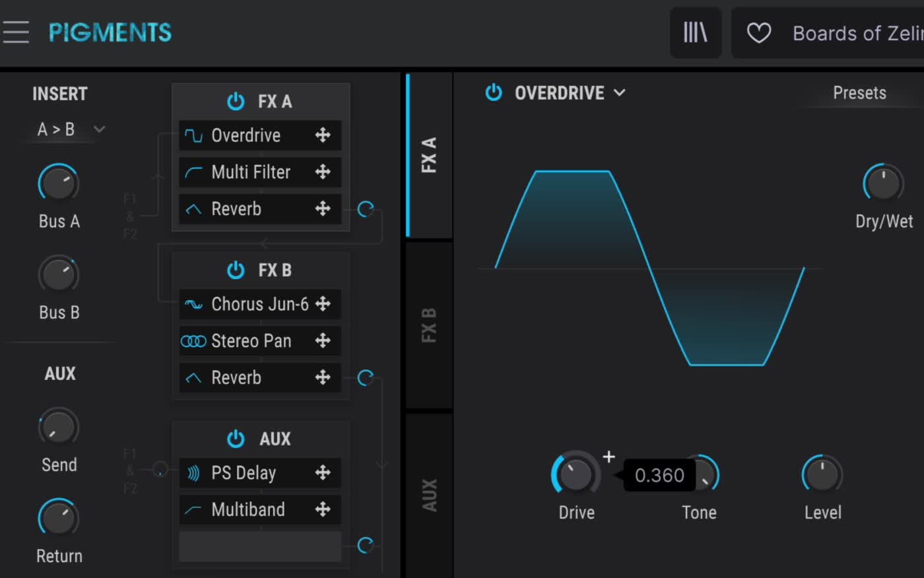Click the FX A output level mini knob

(x=365, y=210)
